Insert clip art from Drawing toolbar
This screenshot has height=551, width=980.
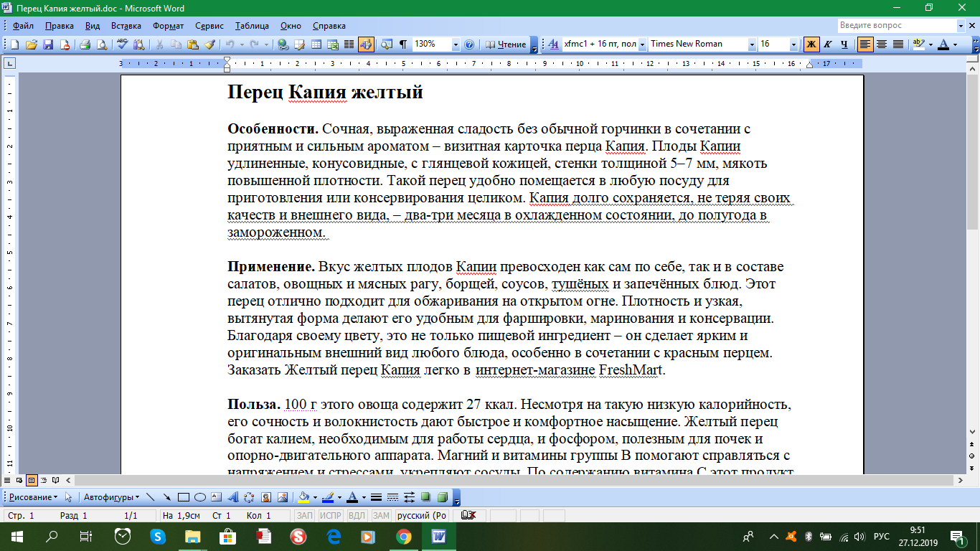265,496
